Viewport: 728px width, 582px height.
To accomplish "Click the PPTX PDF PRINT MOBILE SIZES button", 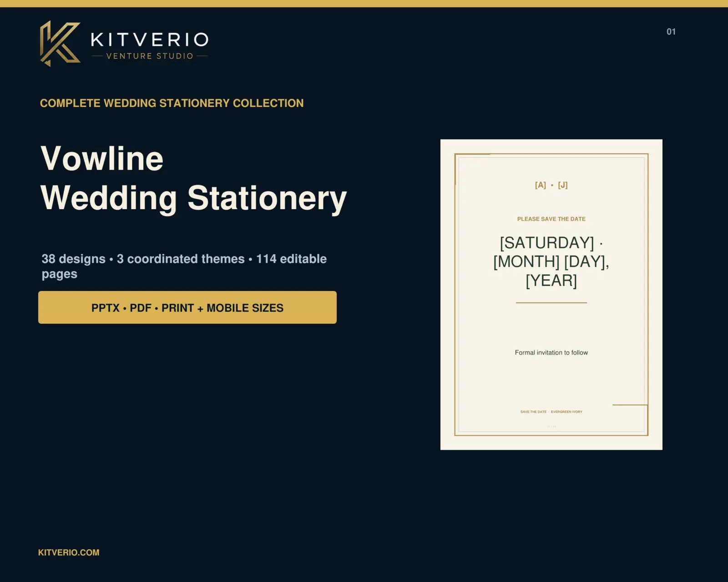I will click(x=187, y=307).
